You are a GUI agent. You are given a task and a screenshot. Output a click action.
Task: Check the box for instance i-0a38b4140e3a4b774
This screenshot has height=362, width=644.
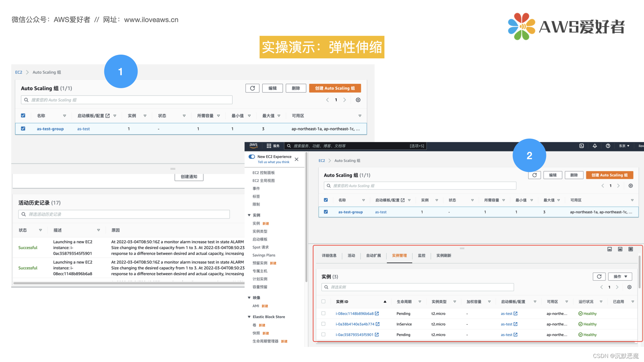coord(323,324)
